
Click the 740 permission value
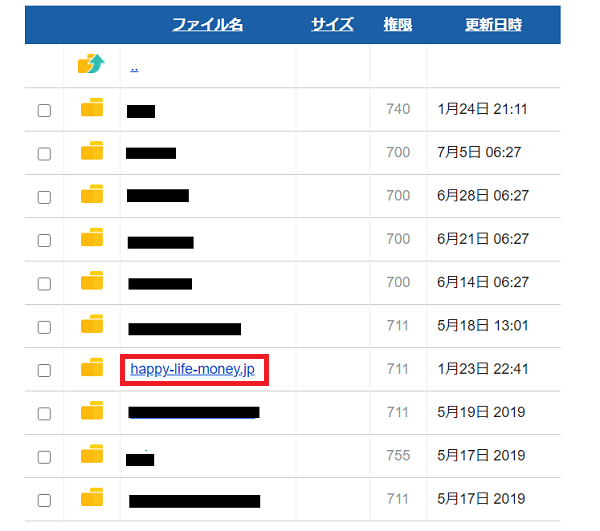398,109
